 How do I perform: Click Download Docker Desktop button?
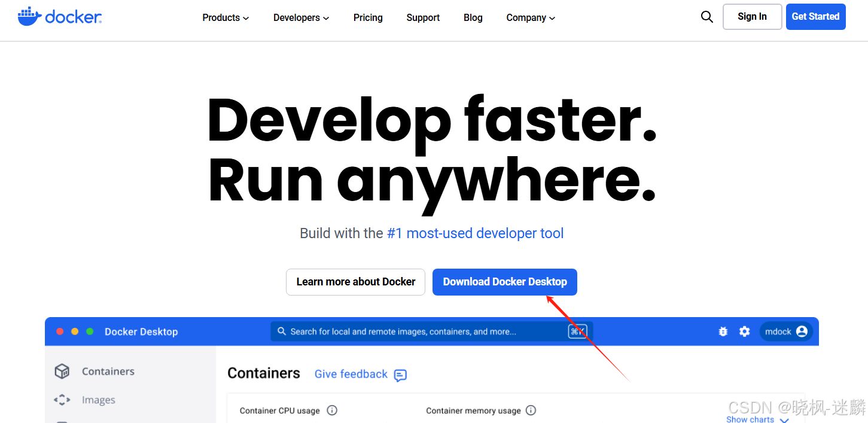pos(505,282)
